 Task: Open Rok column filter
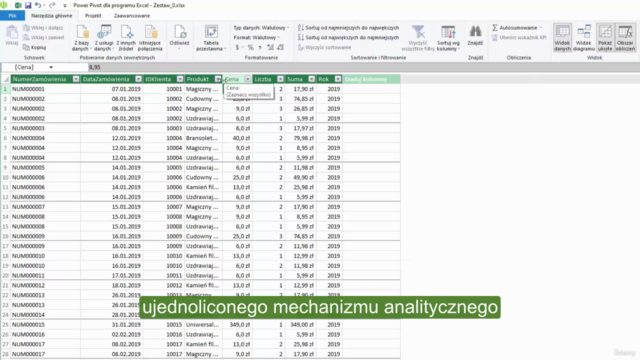[338, 79]
